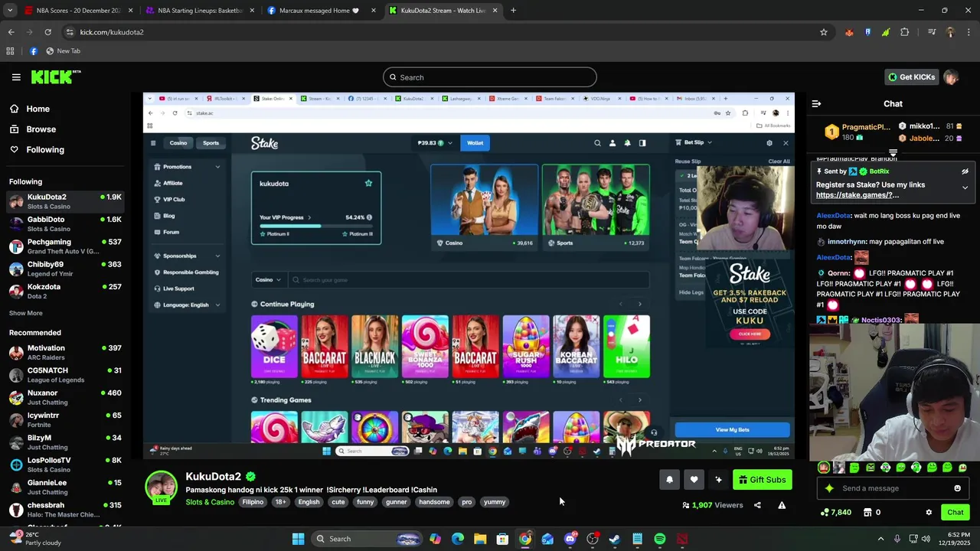Collapse the chat panel with arrow icon
This screenshot has width=980, height=551.
[816, 103]
